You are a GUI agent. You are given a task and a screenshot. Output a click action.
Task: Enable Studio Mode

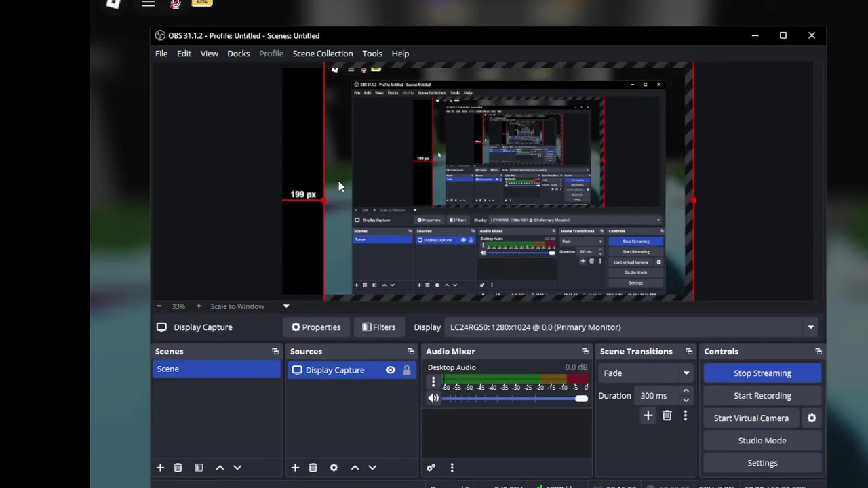pyautogui.click(x=762, y=441)
